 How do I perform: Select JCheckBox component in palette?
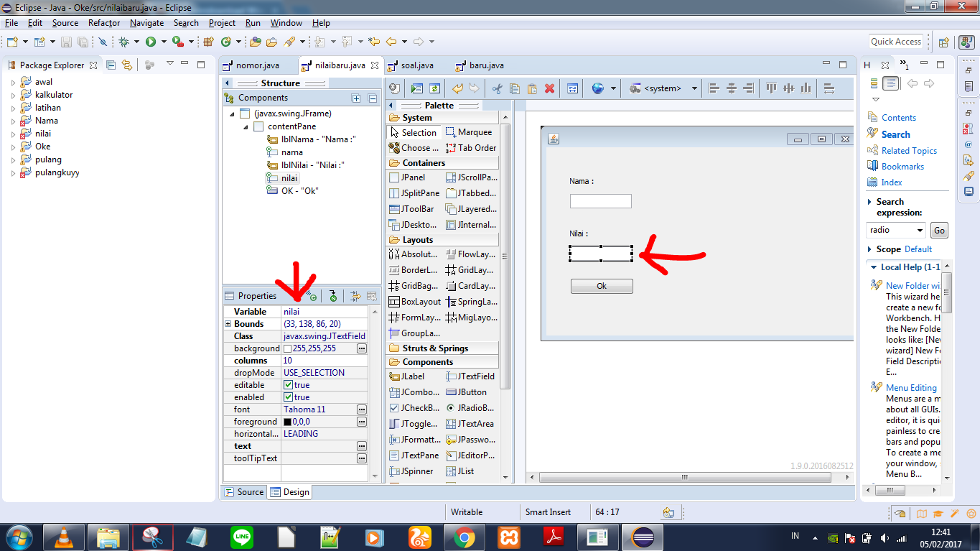(414, 408)
